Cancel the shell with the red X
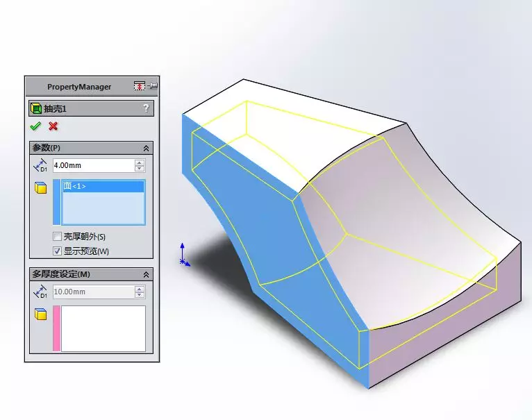Image resolution: width=532 pixels, height=420 pixels. tap(53, 126)
